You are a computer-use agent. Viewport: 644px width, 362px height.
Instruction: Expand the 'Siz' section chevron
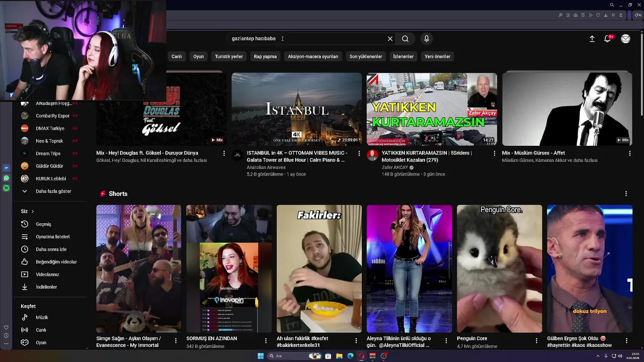click(33, 211)
